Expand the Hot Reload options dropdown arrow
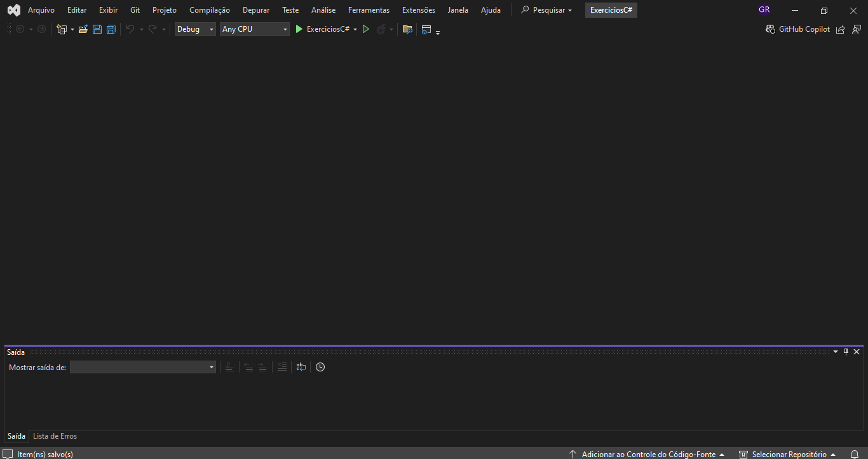 coord(391,29)
